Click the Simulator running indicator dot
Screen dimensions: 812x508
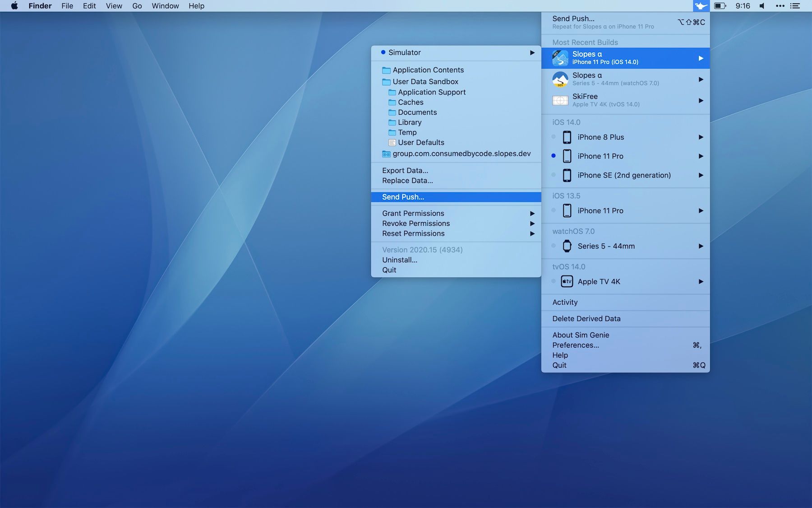[x=383, y=52]
